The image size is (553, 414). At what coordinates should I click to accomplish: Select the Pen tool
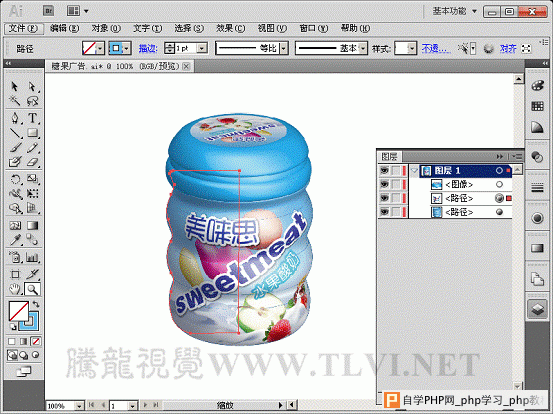click(15, 118)
